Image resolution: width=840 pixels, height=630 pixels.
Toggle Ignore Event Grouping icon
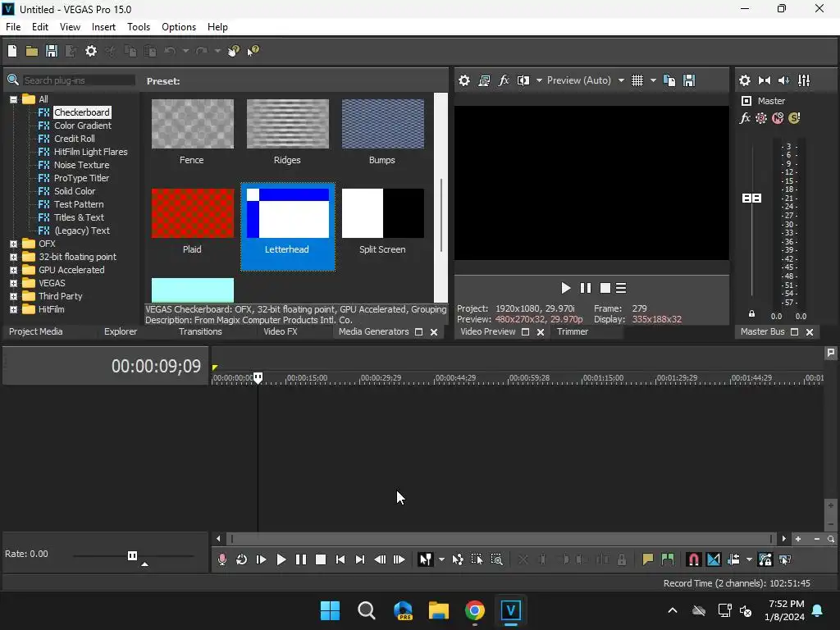[785, 559]
